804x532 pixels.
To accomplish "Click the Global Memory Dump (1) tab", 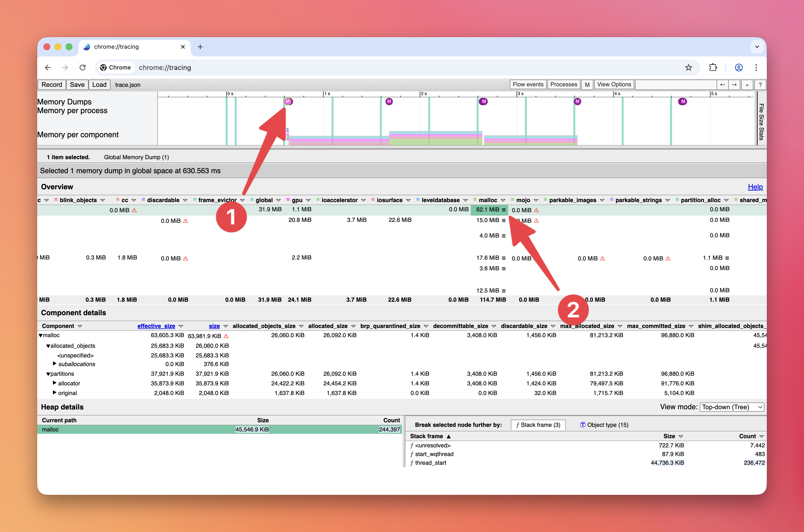I will 136,157.
